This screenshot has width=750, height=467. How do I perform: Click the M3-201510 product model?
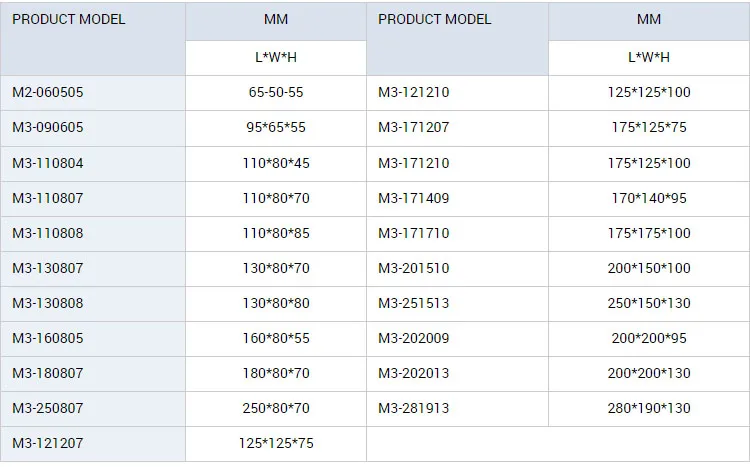click(414, 268)
